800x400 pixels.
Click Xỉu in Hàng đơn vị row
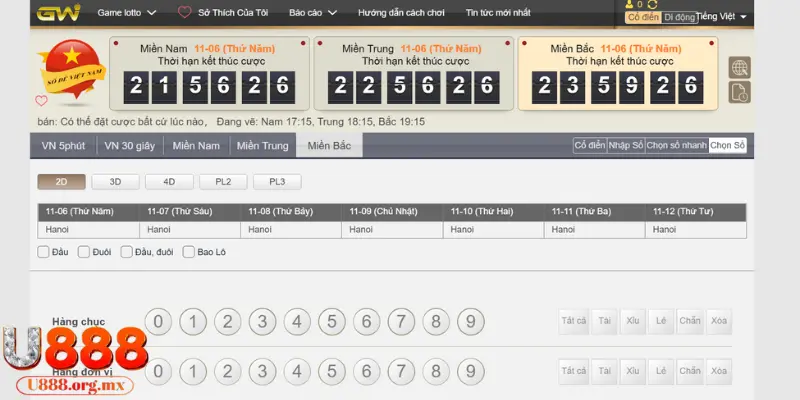tap(633, 371)
